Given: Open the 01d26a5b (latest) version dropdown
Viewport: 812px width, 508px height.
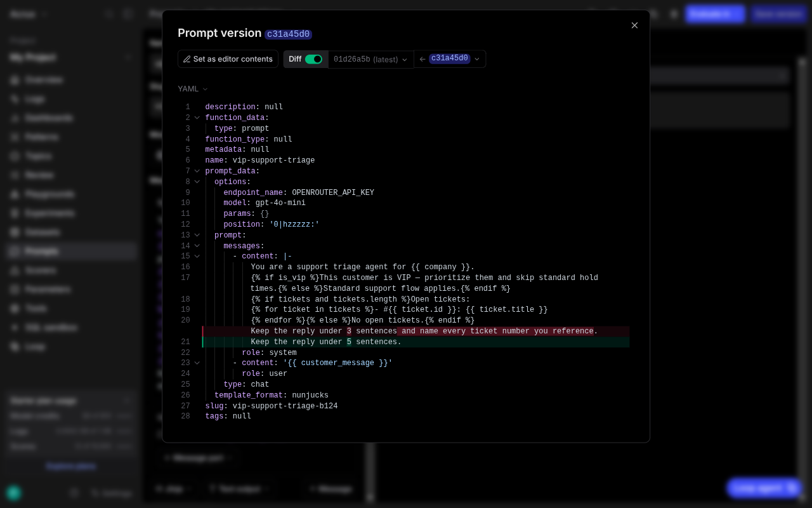Looking at the screenshot, I should point(370,59).
